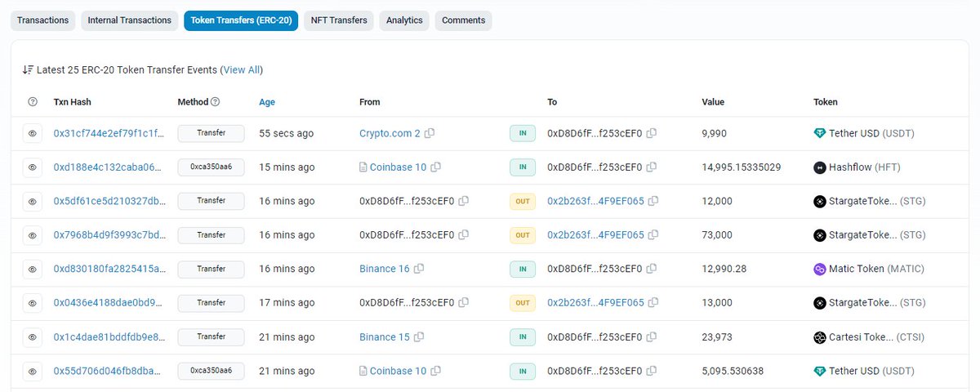Click the Cartesi token logo icon

[820, 337]
